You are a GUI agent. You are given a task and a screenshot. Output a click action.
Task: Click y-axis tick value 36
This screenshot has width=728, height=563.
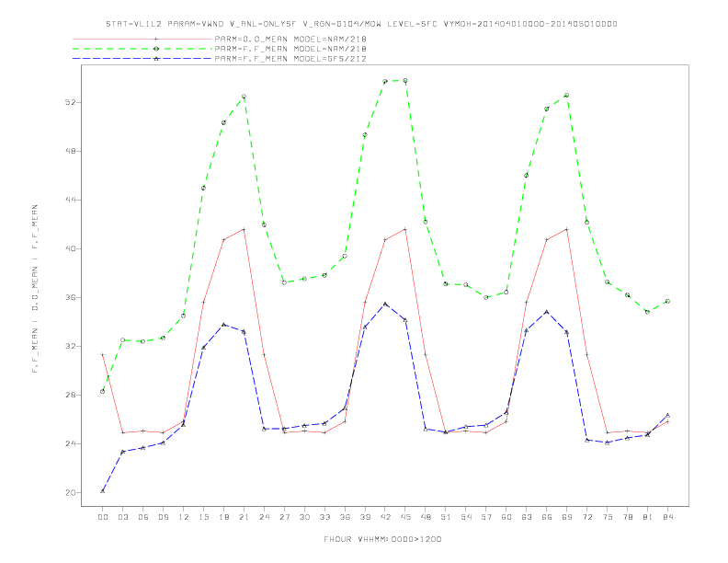click(71, 298)
